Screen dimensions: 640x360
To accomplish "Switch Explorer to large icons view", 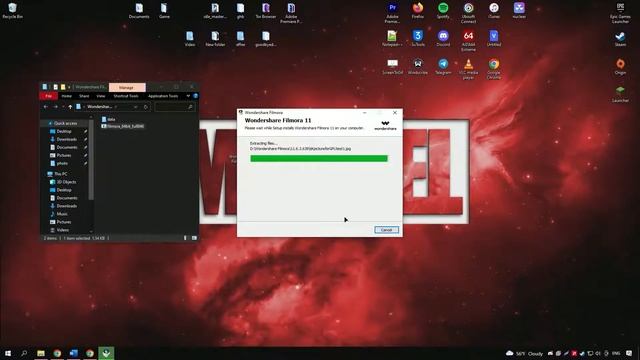I will pos(194,238).
